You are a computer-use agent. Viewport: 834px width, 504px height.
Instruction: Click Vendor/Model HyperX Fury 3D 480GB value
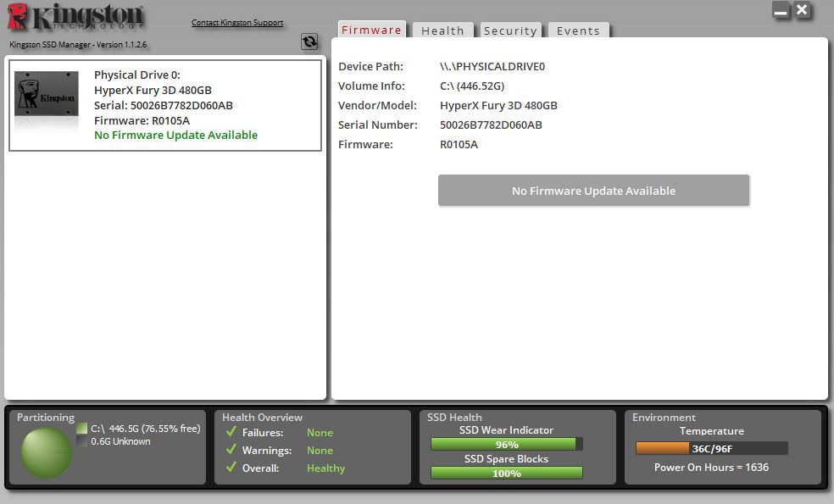coord(498,106)
